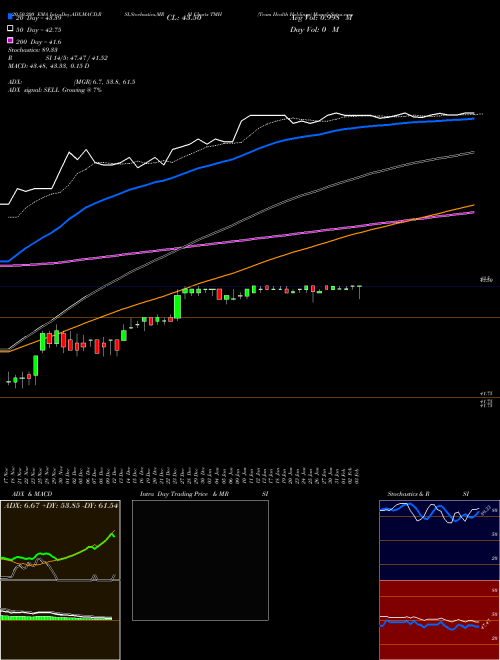The width and height of the screenshot is (500, 660).
Task: Open the red RSI oscillator panel
Action: 439,620
